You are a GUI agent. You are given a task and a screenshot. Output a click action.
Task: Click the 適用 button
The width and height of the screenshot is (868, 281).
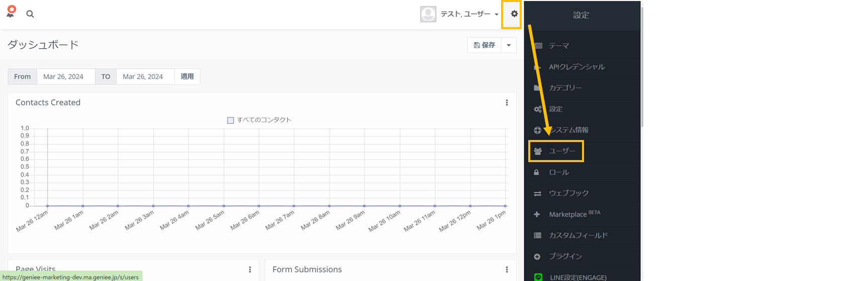pos(187,76)
